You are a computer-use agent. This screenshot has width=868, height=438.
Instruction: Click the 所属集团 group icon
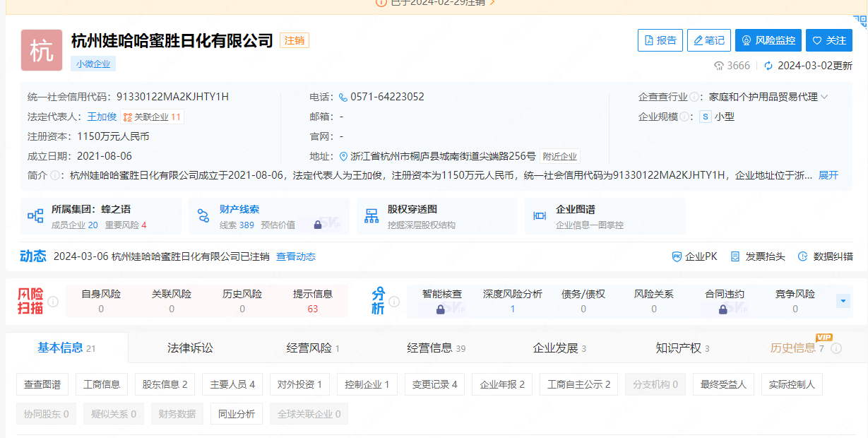pos(35,216)
